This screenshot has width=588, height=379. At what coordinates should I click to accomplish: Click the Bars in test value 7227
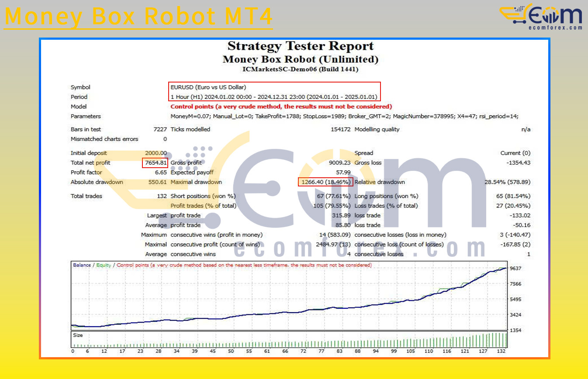(x=159, y=129)
